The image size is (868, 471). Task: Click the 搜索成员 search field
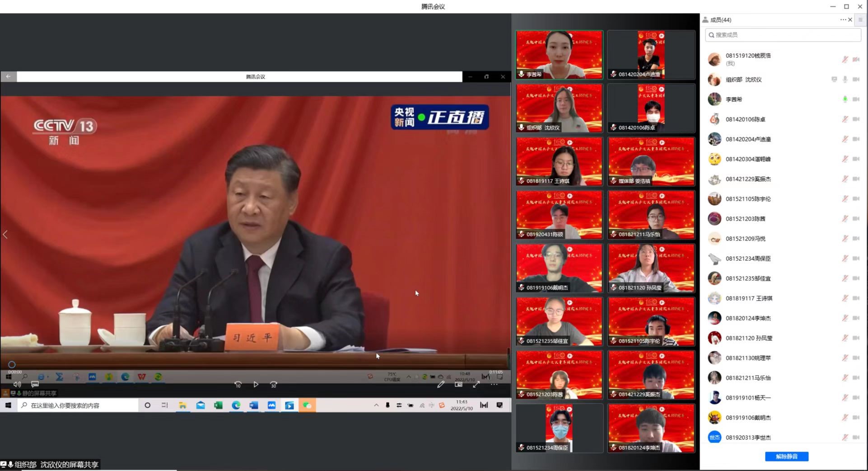[x=784, y=35]
